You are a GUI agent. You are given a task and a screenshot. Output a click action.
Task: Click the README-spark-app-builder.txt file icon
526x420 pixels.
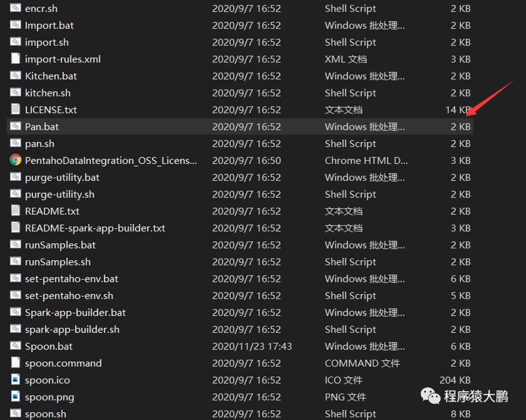coord(16,227)
